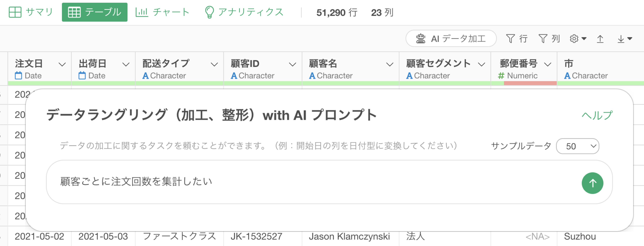Expand the 出荷日 column menu
644x246 pixels.
(126, 64)
